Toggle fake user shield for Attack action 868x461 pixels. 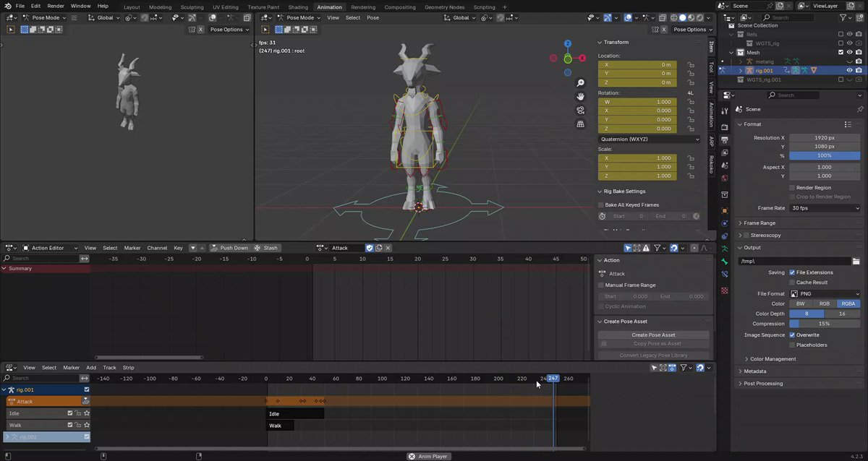369,248
